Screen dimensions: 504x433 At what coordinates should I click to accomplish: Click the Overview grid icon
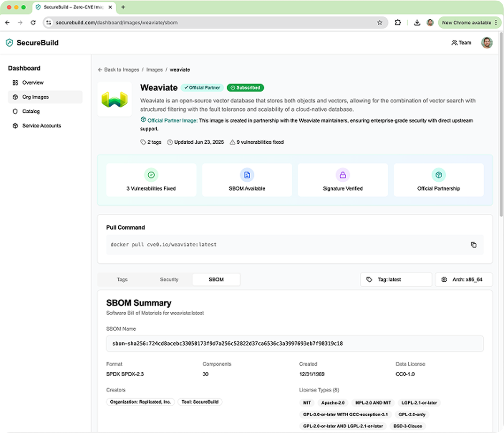tap(15, 83)
